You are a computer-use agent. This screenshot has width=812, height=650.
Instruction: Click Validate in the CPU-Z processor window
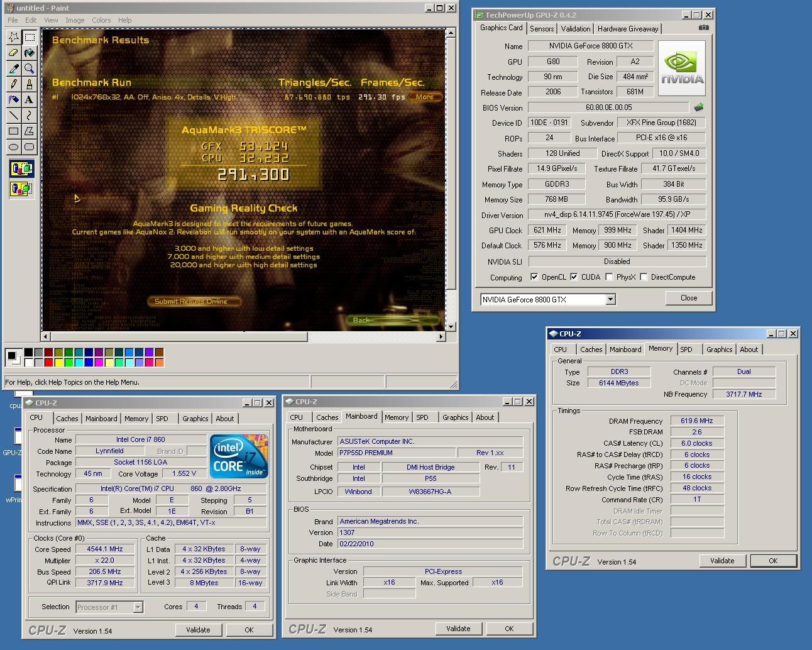[x=198, y=629]
